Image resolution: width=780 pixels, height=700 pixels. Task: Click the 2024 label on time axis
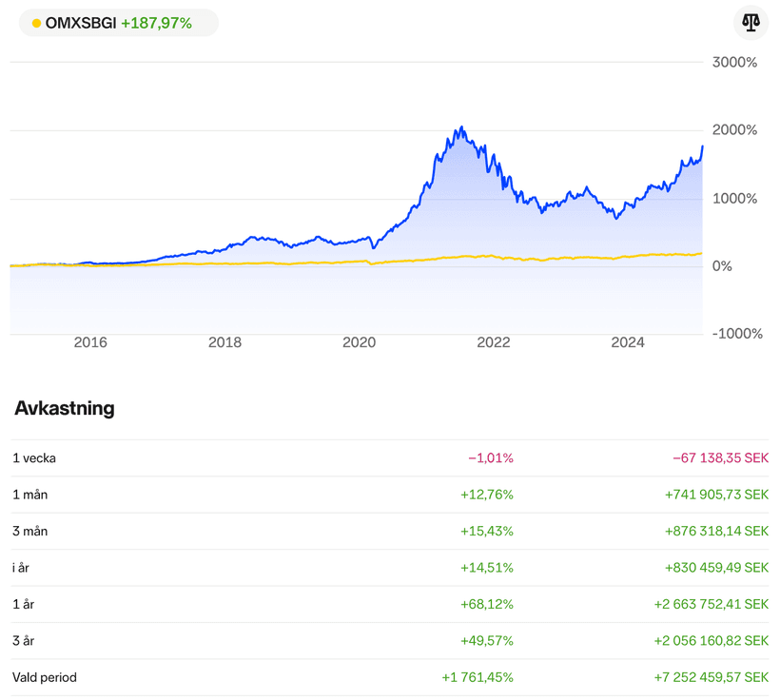click(628, 343)
